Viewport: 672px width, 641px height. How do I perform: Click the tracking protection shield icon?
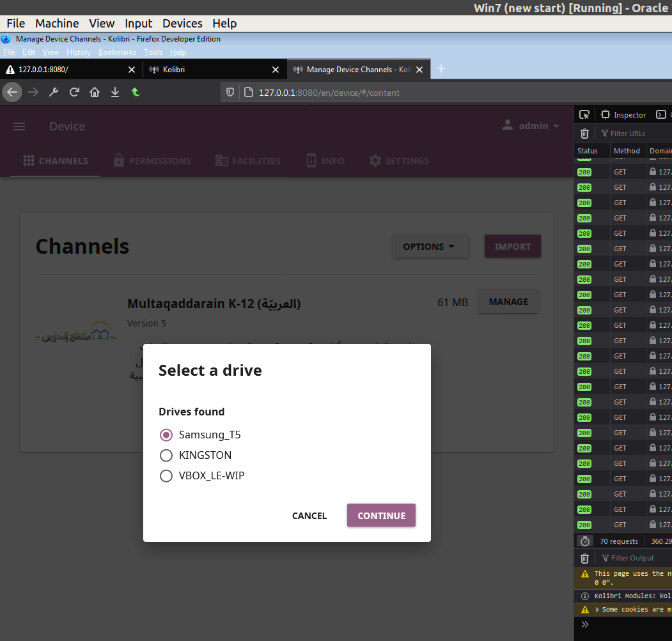(230, 93)
